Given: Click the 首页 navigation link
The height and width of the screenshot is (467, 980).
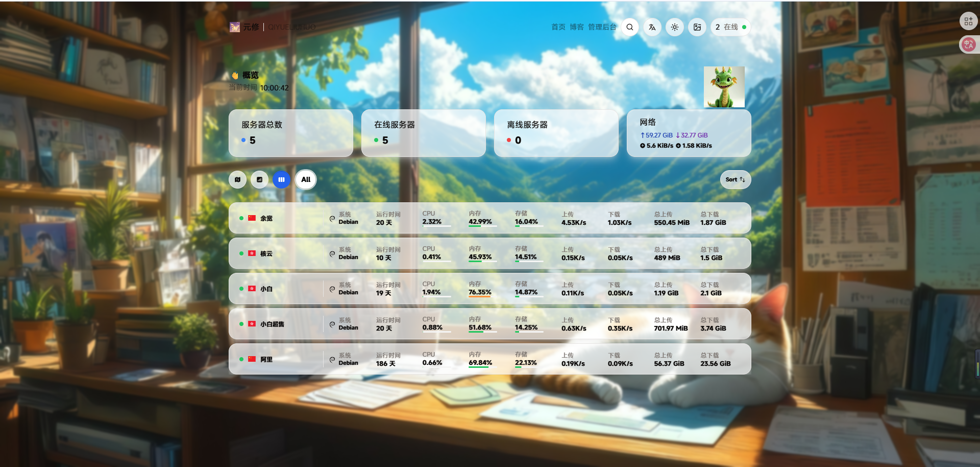Looking at the screenshot, I should (558, 27).
